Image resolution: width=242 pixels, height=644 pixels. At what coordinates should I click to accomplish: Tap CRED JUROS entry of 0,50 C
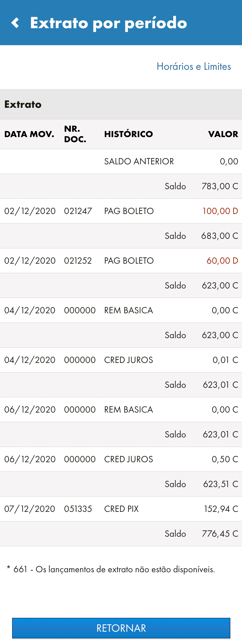click(x=121, y=459)
